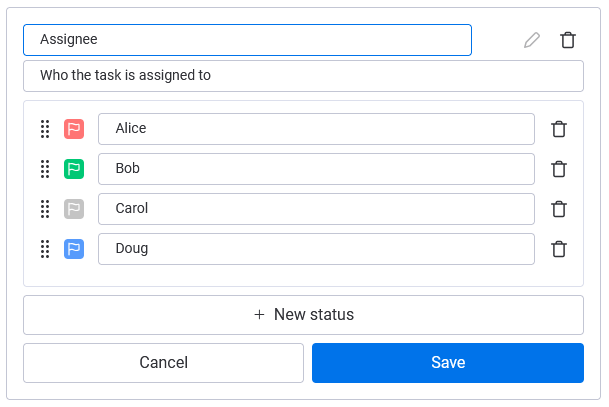Delete the Assignee field with top trash icon
Screen dimensions: 609x407
[x=568, y=40]
